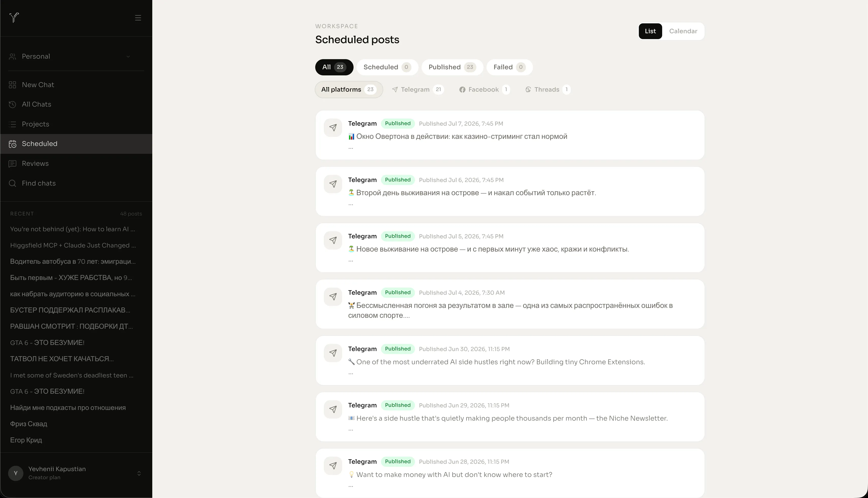The image size is (868, 498).
Task: Click the Scheduled calendar-clock icon
Action: tap(12, 144)
